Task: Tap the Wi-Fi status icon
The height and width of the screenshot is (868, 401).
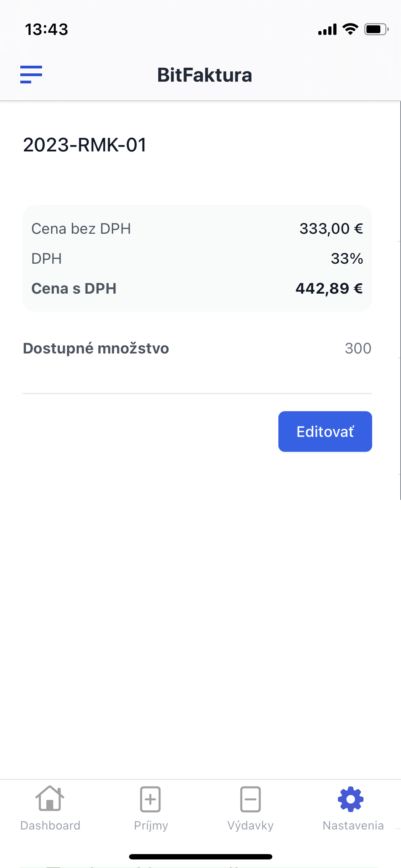Action: point(350,29)
